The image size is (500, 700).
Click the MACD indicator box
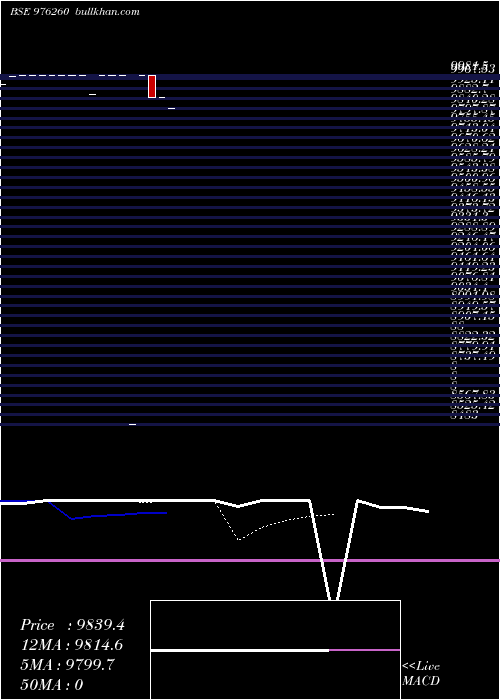(275, 650)
